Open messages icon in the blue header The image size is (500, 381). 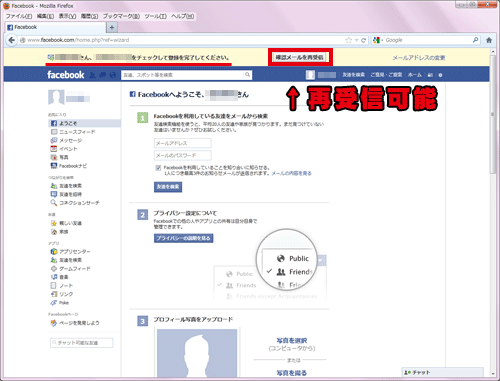[103, 75]
